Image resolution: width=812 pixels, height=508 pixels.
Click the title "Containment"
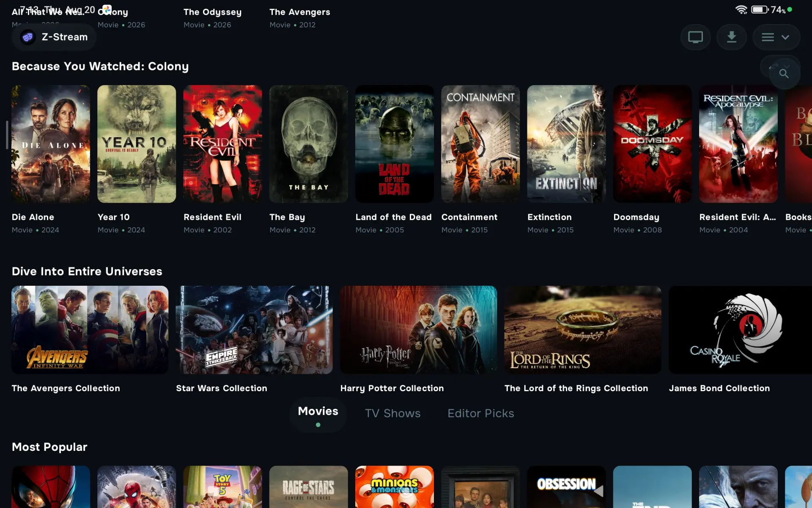[x=469, y=217]
